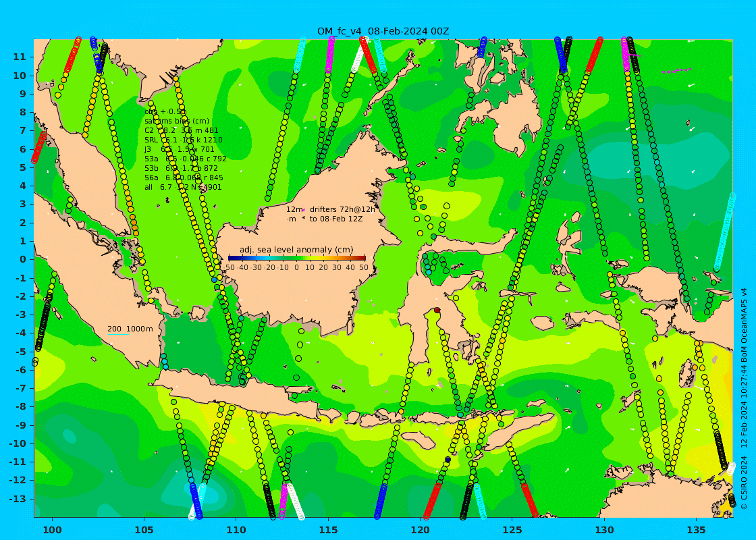Click latitude axis label 0
This screenshot has height=540, width=756.
pos(23,259)
